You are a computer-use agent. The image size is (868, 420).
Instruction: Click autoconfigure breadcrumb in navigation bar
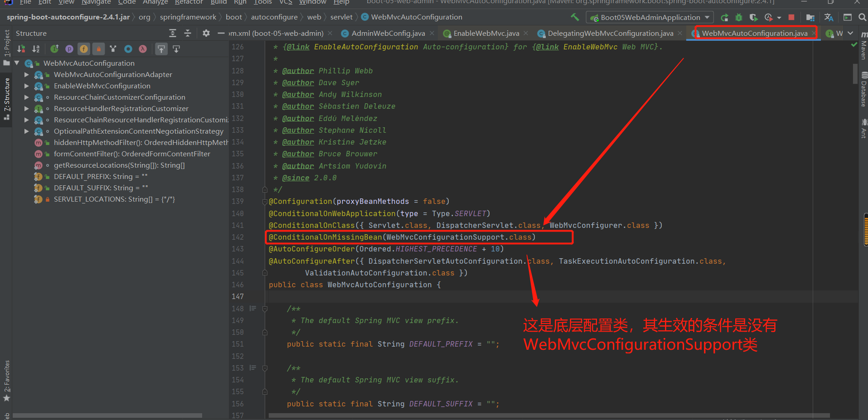tap(274, 17)
